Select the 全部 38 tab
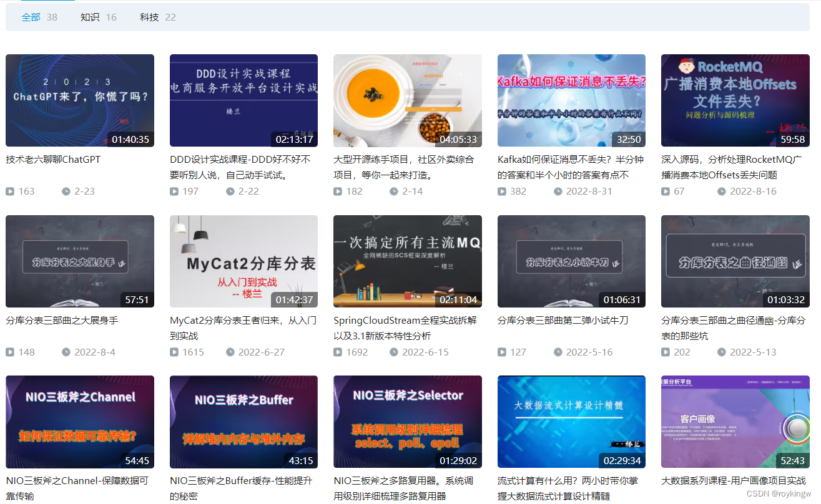Screen dimensions: 821x504 click(x=39, y=17)
